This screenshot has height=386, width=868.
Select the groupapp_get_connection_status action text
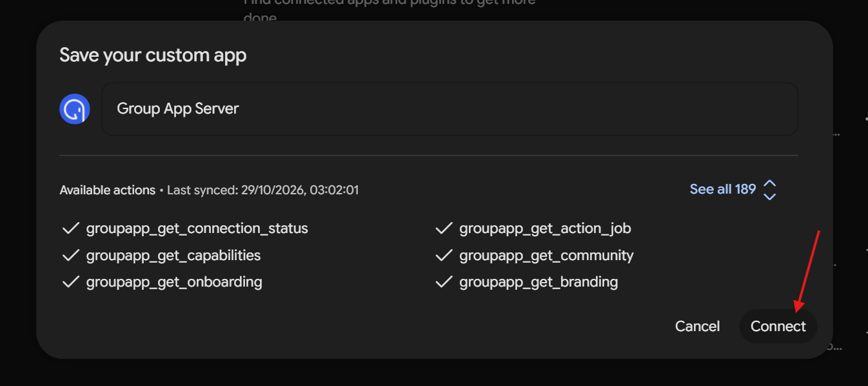pos(197,229)
